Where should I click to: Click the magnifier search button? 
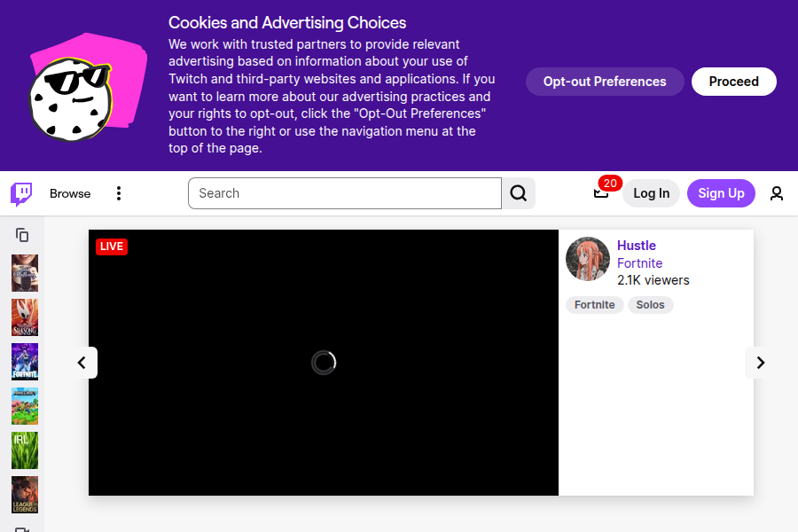[519, 193]
